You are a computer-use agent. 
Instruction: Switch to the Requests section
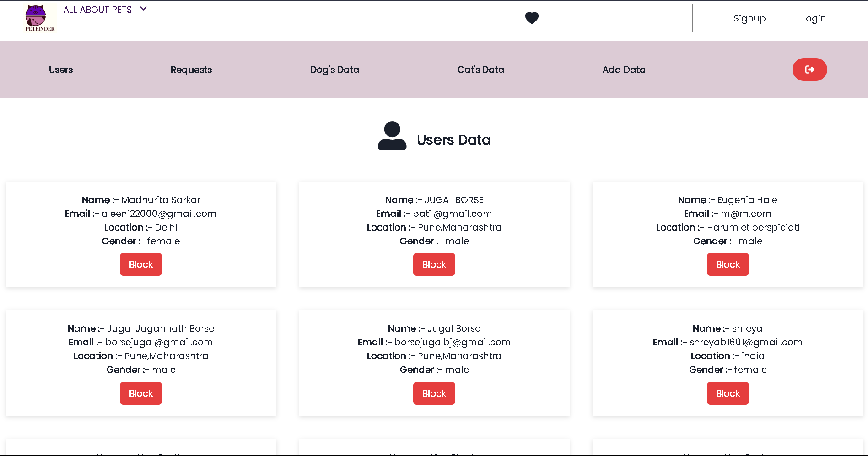[191, 70]
